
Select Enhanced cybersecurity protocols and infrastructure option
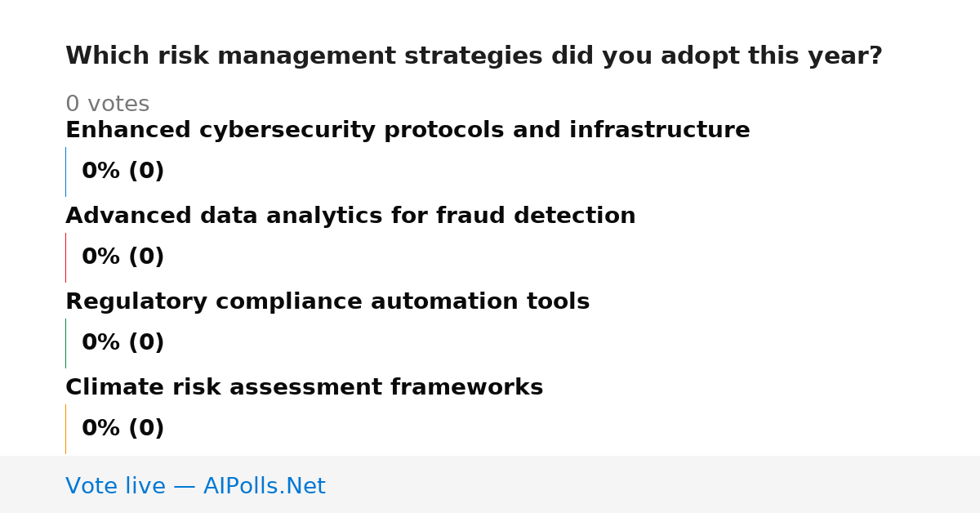click(x=408, y=131)
